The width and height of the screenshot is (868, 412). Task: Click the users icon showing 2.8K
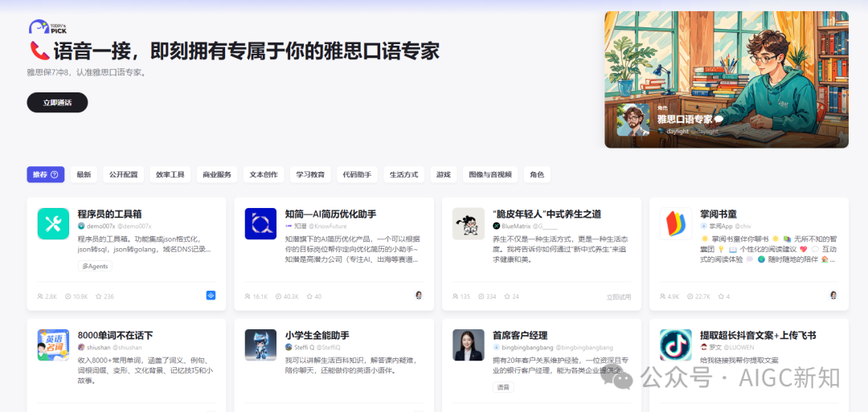pos(40,296)
